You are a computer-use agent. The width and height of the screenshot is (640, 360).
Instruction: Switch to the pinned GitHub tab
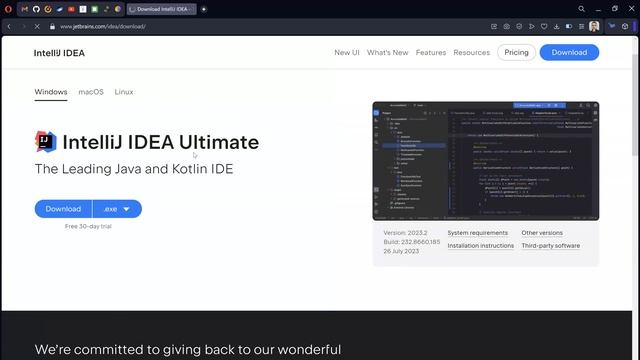(x=36, y=9)
